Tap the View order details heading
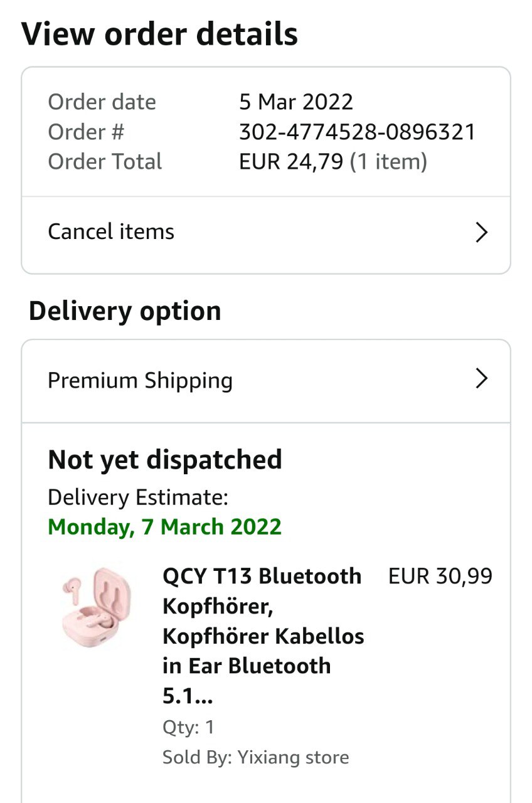The width and height of the screenshot is (532, 803). [159, 34]
